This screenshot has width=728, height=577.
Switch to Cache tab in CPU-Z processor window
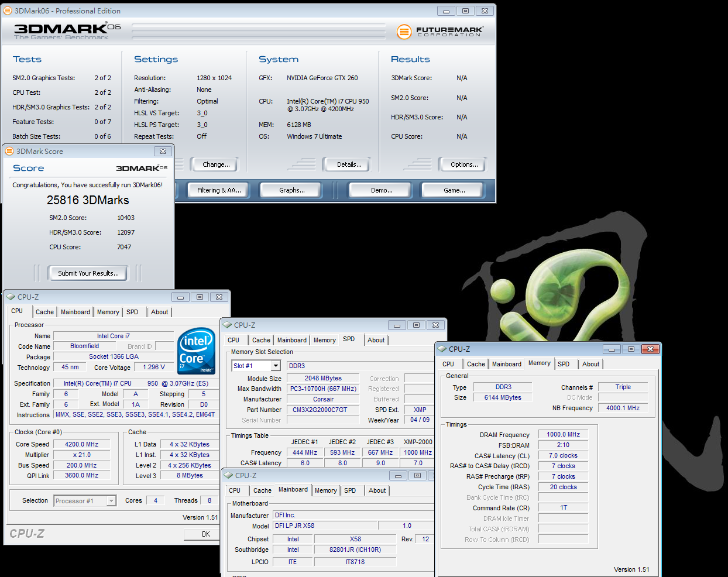point(44,312)
